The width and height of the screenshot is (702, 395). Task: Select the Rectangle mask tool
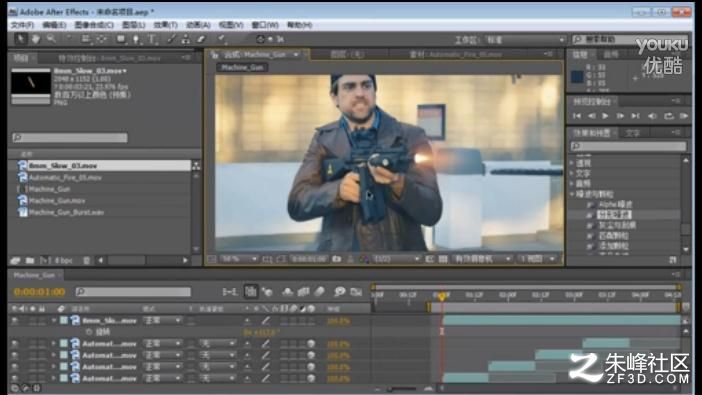(x=120, y=39)
